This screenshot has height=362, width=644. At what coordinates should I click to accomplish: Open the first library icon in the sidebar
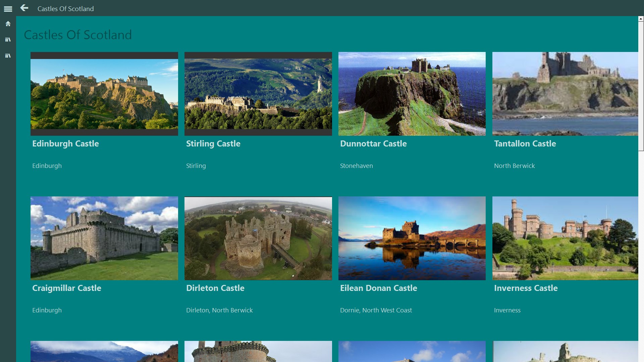click(8, 39)
